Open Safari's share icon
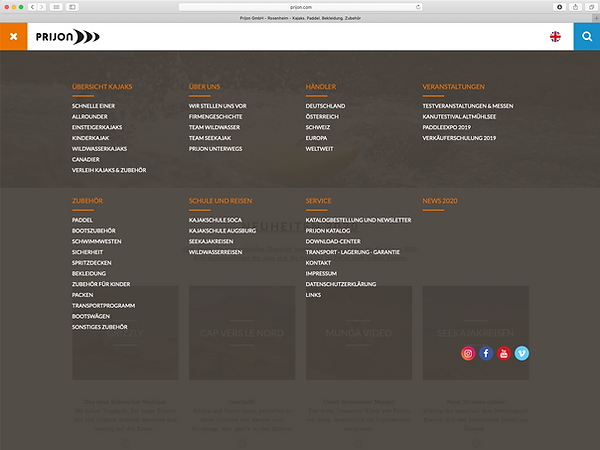600x450 pixels. pyautogui.click(x=576, y=7)
